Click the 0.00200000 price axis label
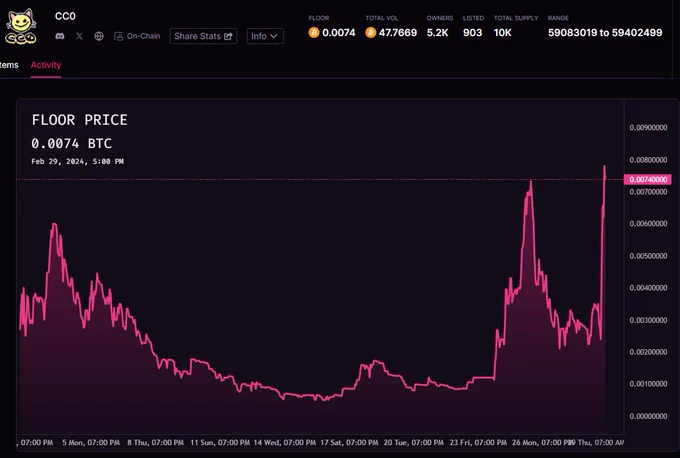 point(648,352)
